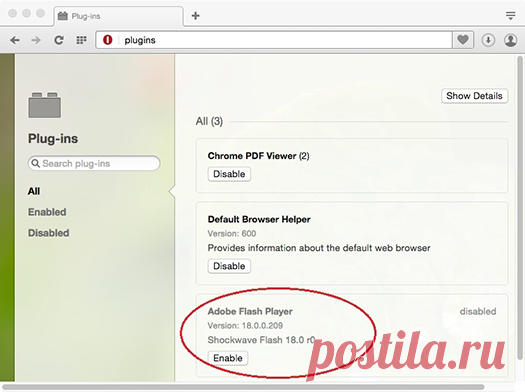The image size is (525, 392).
Task: Open the downloads arrow icon
Action: pos(488,40)
